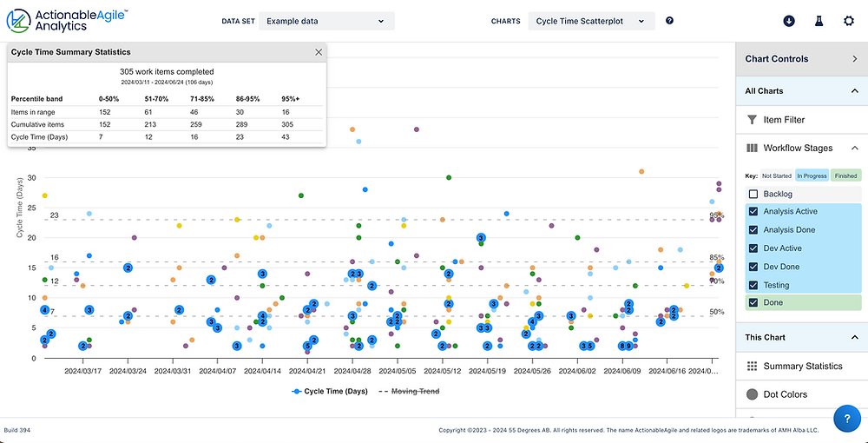
Task: Click the Item Filter funnel icon
Action: (753, 120)
